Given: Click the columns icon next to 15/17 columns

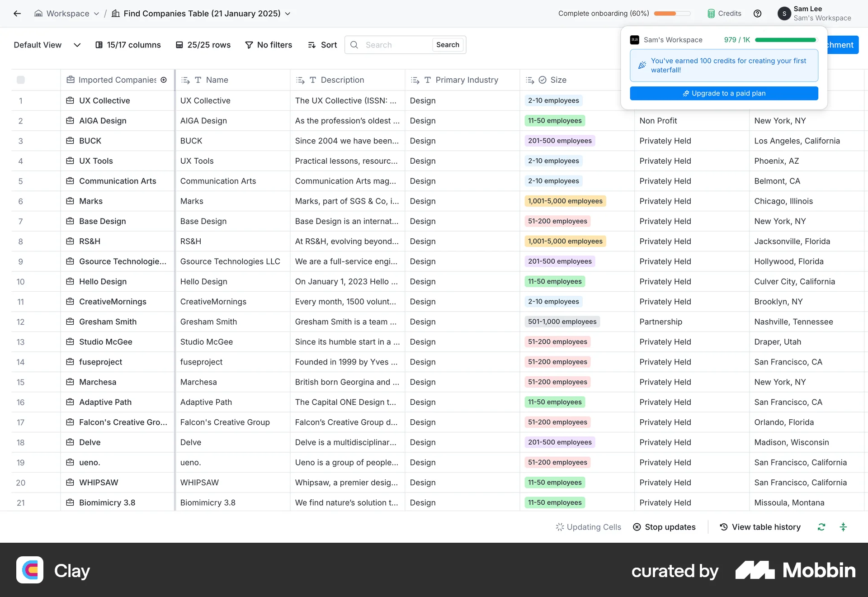Looking at the screenshot, I should pos(99,45).
